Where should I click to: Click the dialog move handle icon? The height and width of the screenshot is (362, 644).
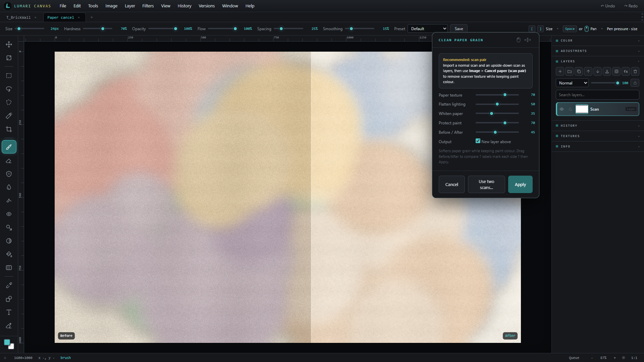(x=528, y=40)
